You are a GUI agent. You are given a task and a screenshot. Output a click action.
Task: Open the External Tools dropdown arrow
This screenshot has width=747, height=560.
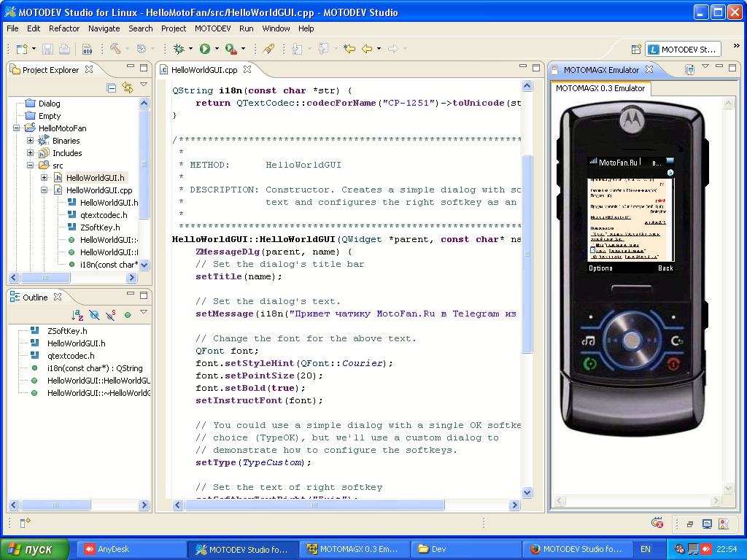tap(243, 49)
